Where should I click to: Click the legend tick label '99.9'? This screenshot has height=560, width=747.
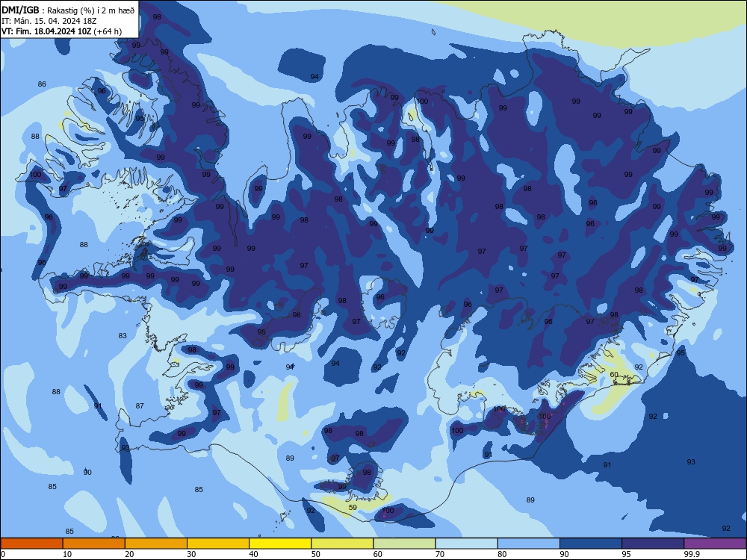click(x=692, y=554)
